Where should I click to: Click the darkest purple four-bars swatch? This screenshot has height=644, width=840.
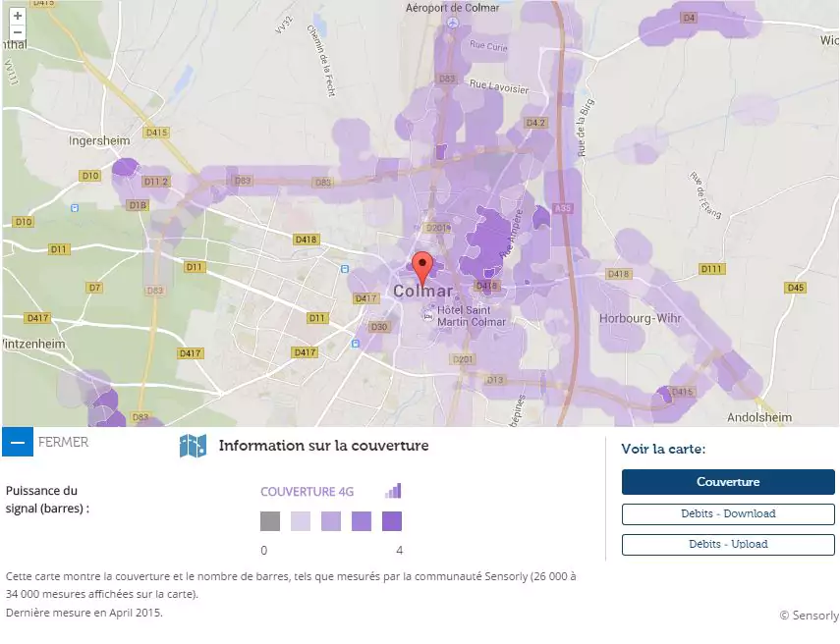click(392, 521)
